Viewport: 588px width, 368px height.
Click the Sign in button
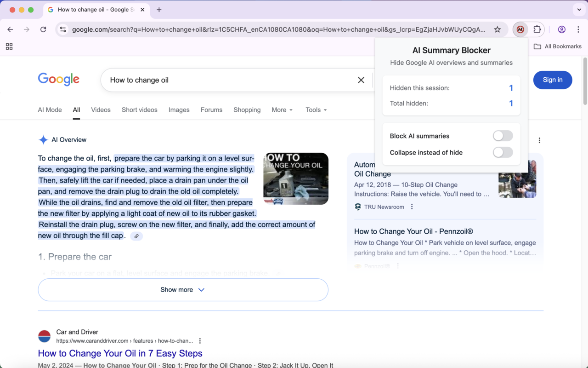pos(552,80)
